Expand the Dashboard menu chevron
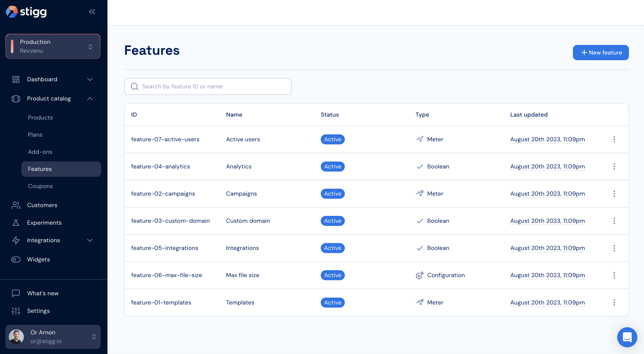Image resolution: width=644 pixels, height=354 pixels. click(90, 79)
